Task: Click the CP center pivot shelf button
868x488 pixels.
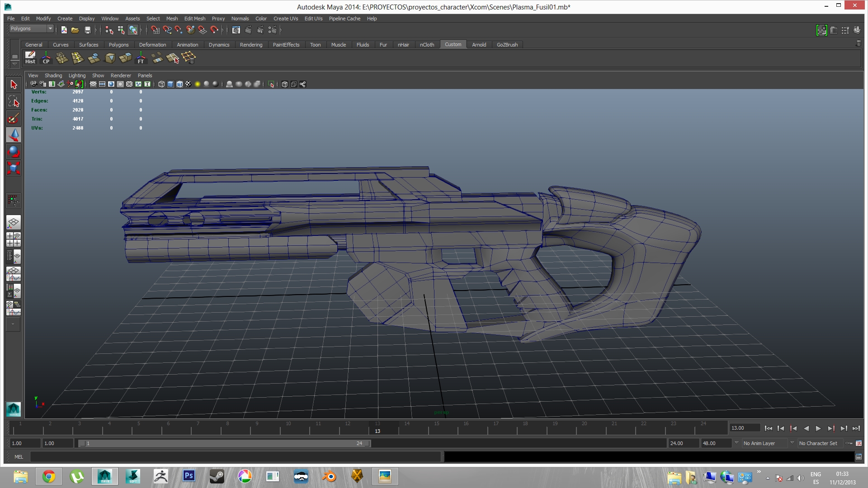Action: [46, 58]
